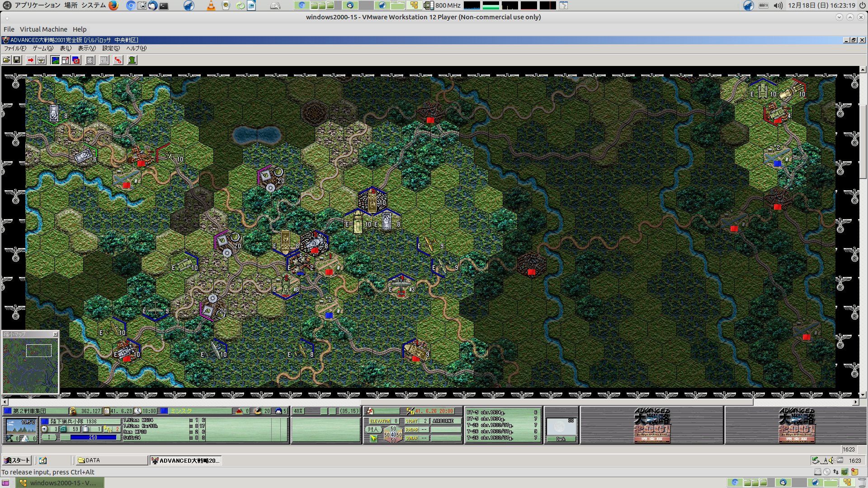Screen dimensions: 868x488
Task: Select the tan vehicle unit with strength 9 at bottom
Action: coord(415,351)
